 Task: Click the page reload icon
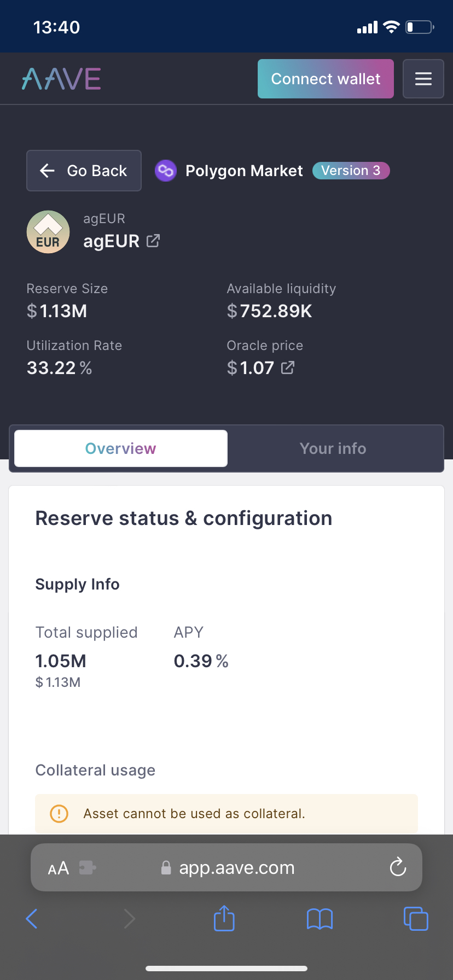click(x=397, y=867)
